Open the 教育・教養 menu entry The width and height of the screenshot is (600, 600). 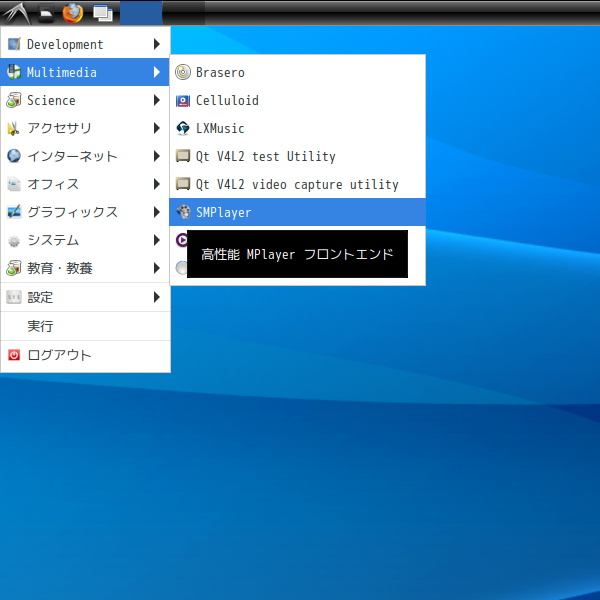(x=85, y=268)
